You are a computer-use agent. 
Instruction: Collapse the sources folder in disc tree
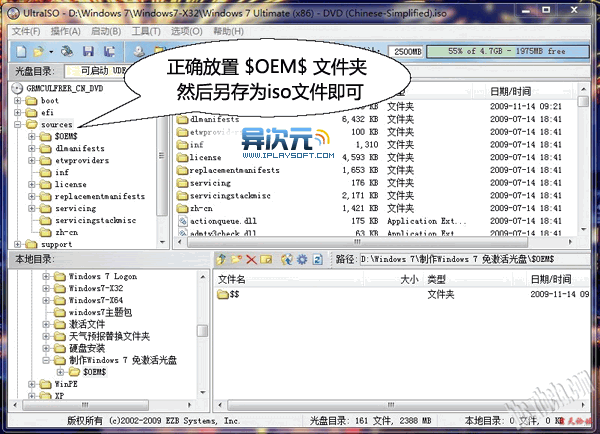click(x=17, y=124)
